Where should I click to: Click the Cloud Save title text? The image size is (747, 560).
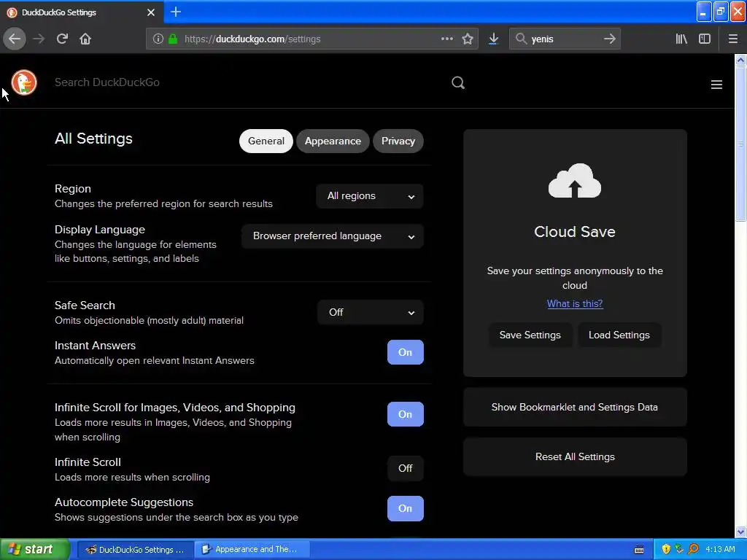point(575,232)
